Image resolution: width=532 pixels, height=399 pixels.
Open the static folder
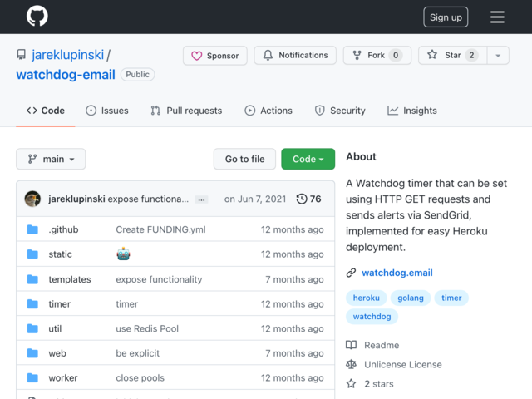61,254
